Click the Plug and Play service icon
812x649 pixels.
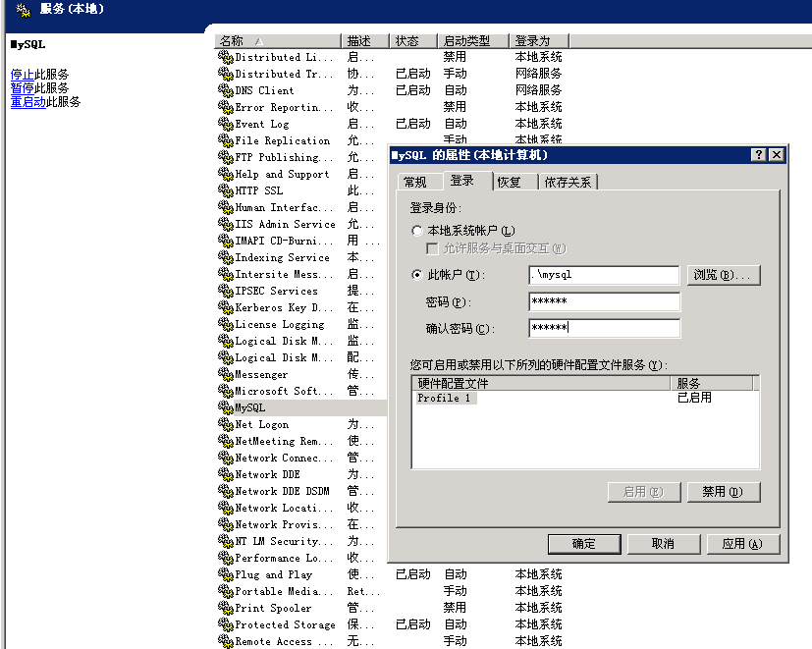click(225, 574)
